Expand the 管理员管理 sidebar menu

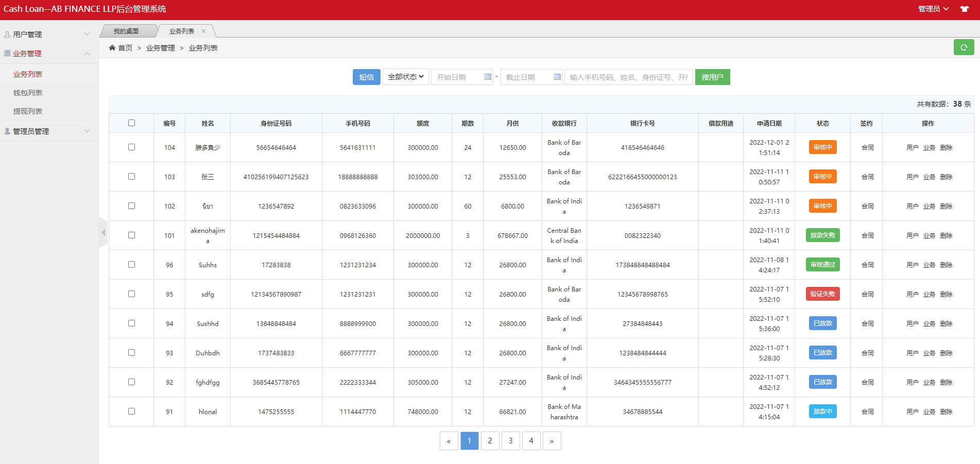click(x=49, y=131)
